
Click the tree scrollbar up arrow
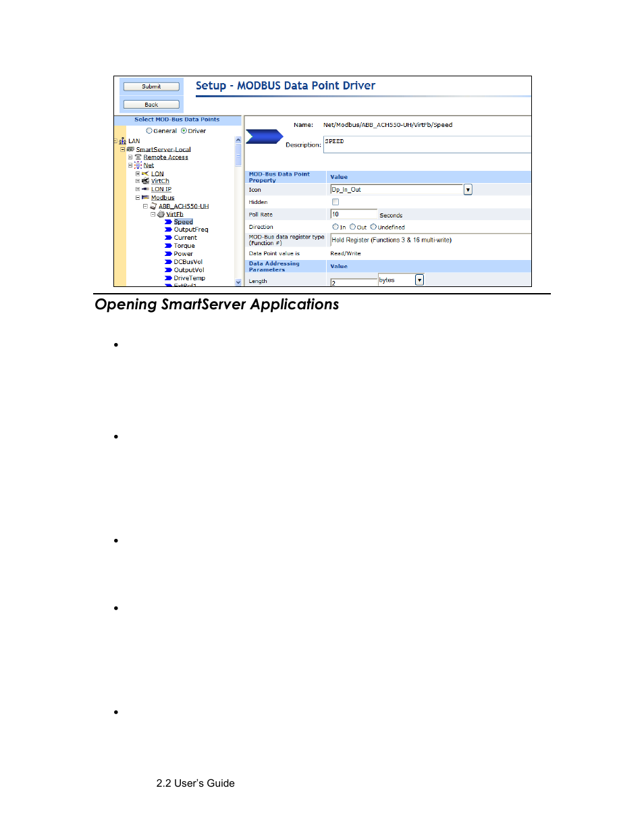tap(238, 140)
